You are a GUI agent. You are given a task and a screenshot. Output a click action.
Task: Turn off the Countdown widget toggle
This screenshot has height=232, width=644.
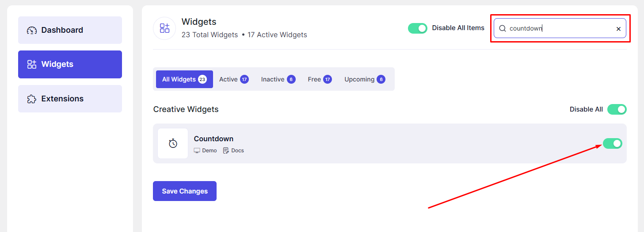(613, 143)
